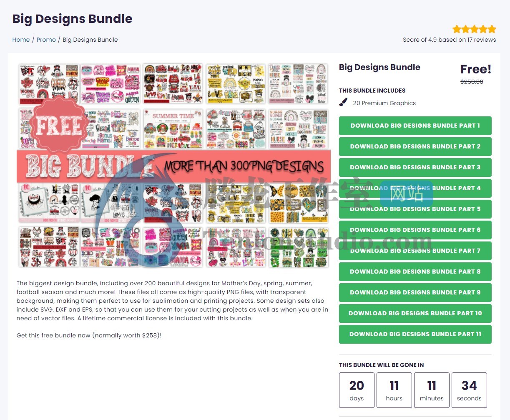Download Big Designs Bundle Part 10
510x420 pixels.
[415, 313]
